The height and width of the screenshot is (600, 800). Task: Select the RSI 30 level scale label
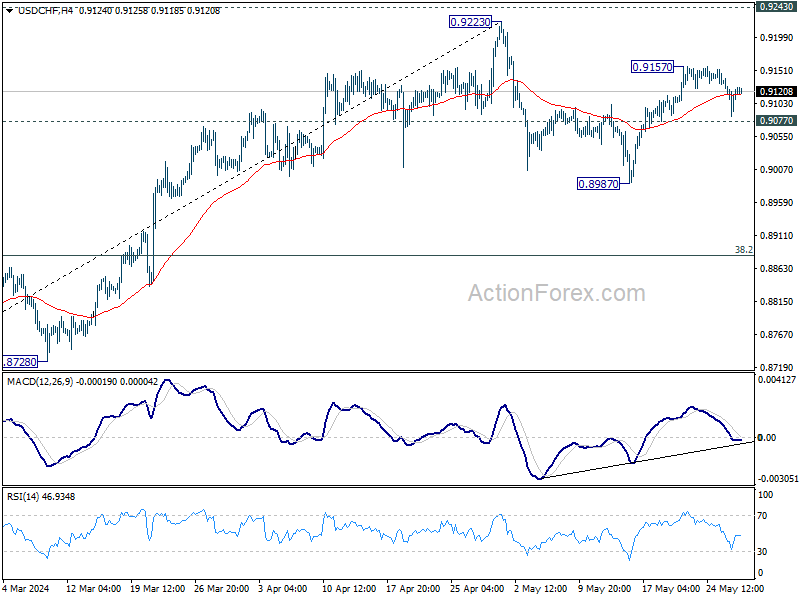click(x=762, y=552)
